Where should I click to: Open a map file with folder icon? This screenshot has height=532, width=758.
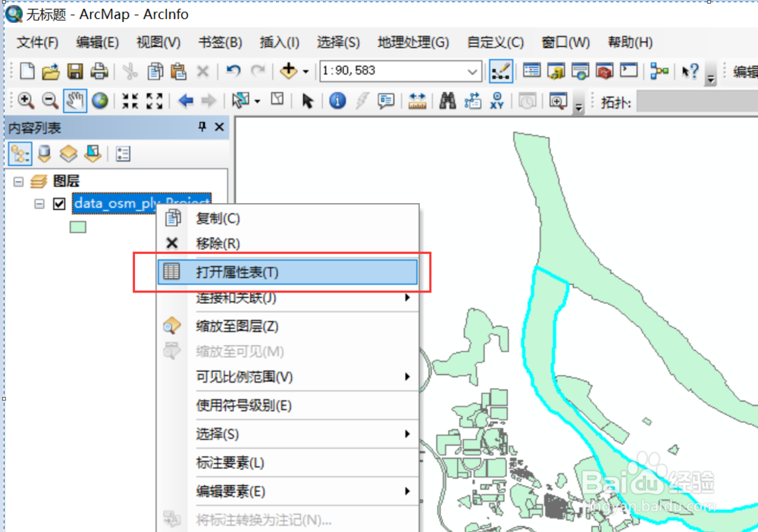click(51, 71)
